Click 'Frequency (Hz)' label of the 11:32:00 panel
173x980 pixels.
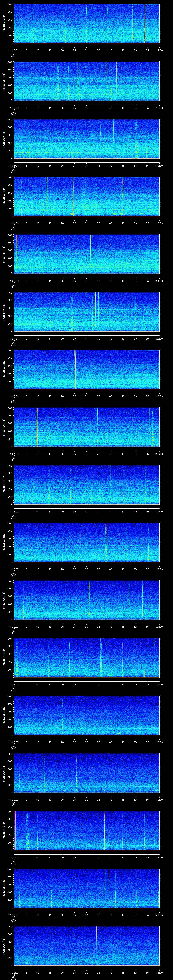(4, 946)
